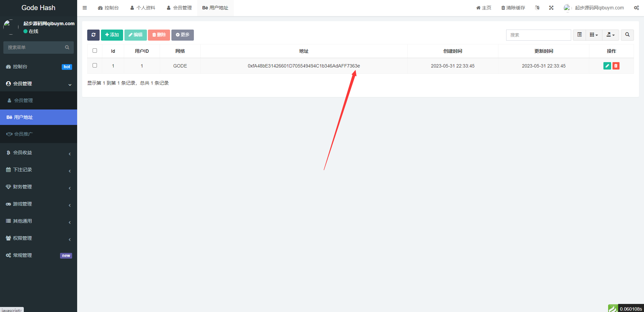Click the avatar in the top navbar
Viewport: 644px width, 312px height.
pos(567,8)
